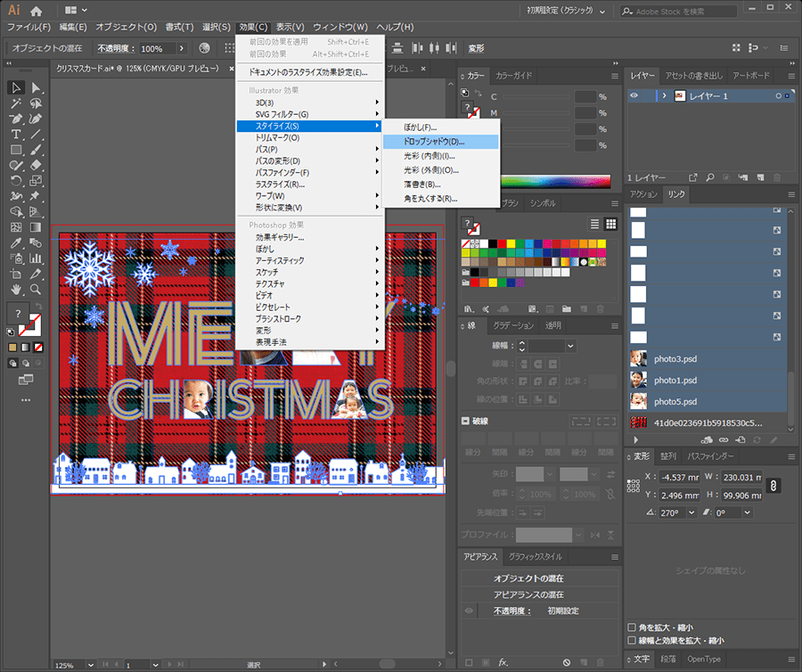Select the Type tool in the toolbar
This screenshot has height=672, width=802.
16,134
